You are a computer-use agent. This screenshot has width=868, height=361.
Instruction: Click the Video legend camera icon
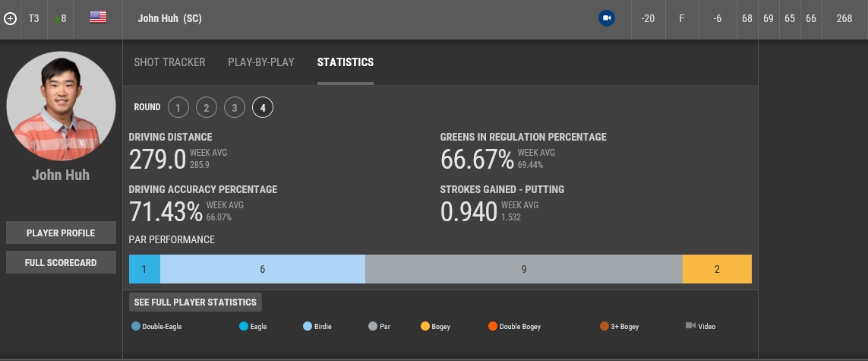(x=690, y=326)
